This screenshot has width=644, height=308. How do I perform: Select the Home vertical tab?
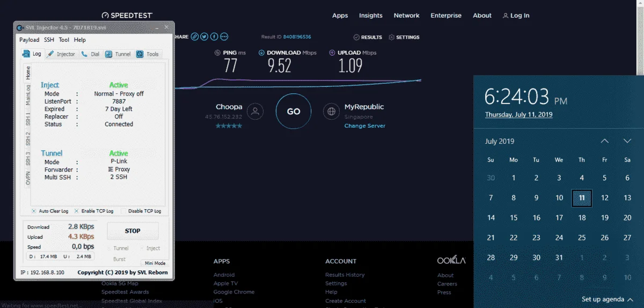tap(28, 72)
